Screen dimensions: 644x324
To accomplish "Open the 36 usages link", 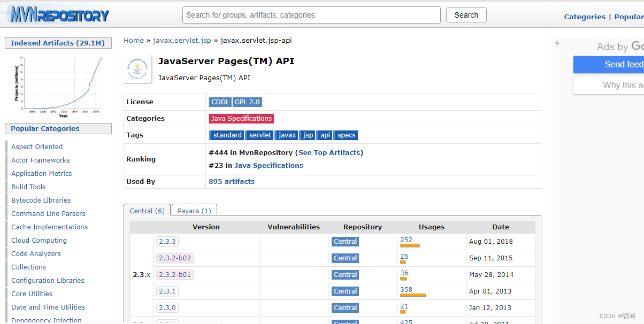I will [404, 273].
